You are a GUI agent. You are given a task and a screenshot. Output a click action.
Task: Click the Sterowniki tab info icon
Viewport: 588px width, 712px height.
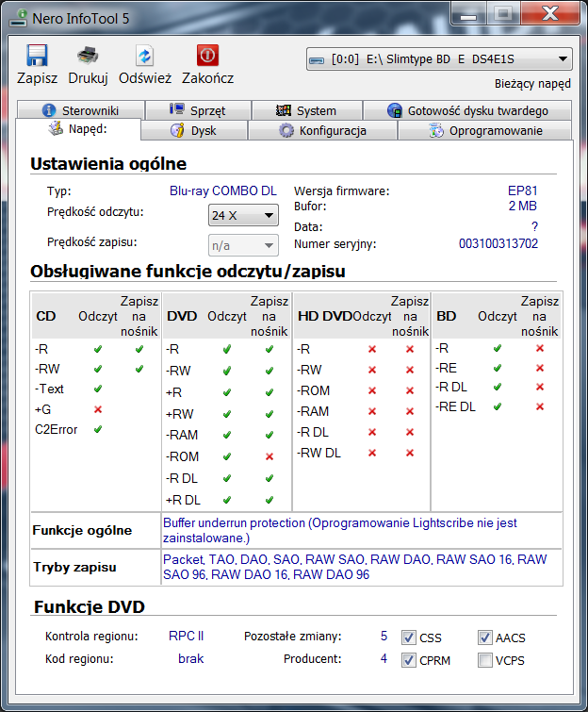49,110
